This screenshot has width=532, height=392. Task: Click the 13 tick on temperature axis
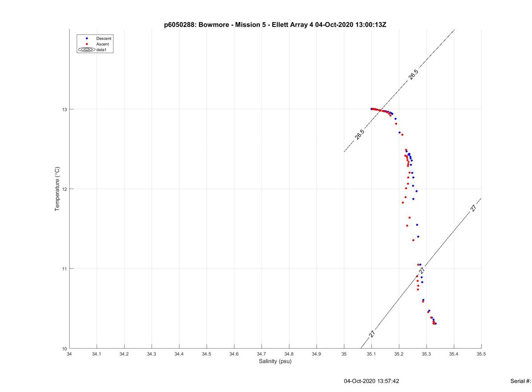[65, 109]
